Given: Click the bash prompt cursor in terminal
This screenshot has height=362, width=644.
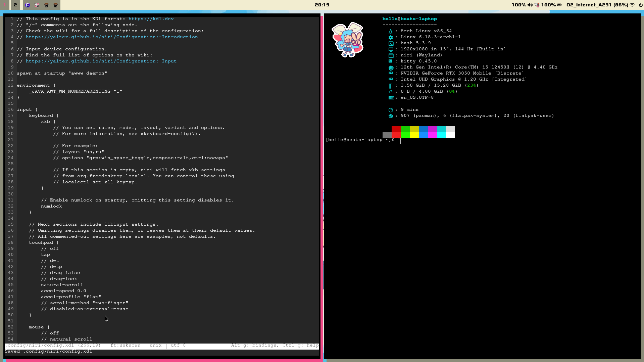Looking at the screenshot, I should (399, 141).
